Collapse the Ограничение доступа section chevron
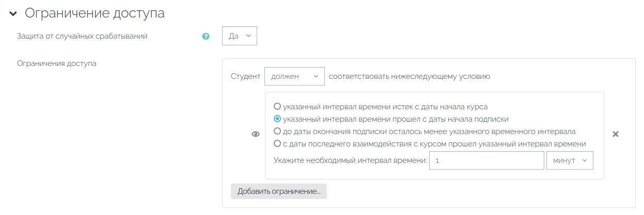 (x=13, y=14)
